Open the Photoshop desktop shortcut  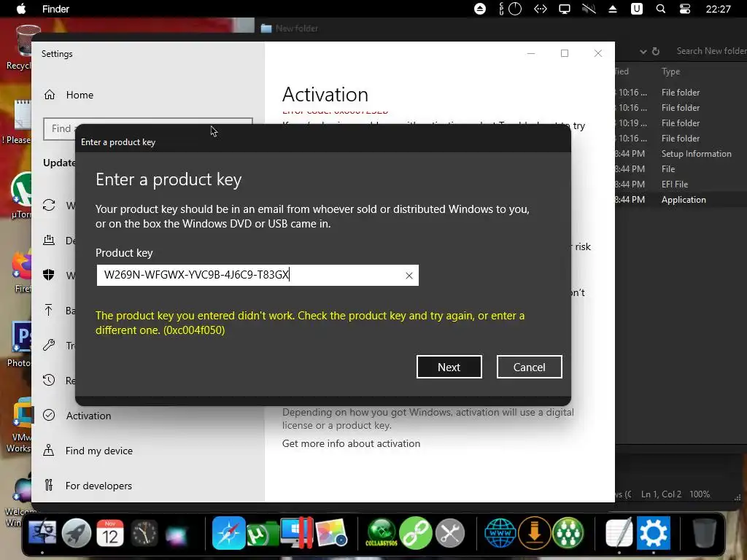point(19,344)
